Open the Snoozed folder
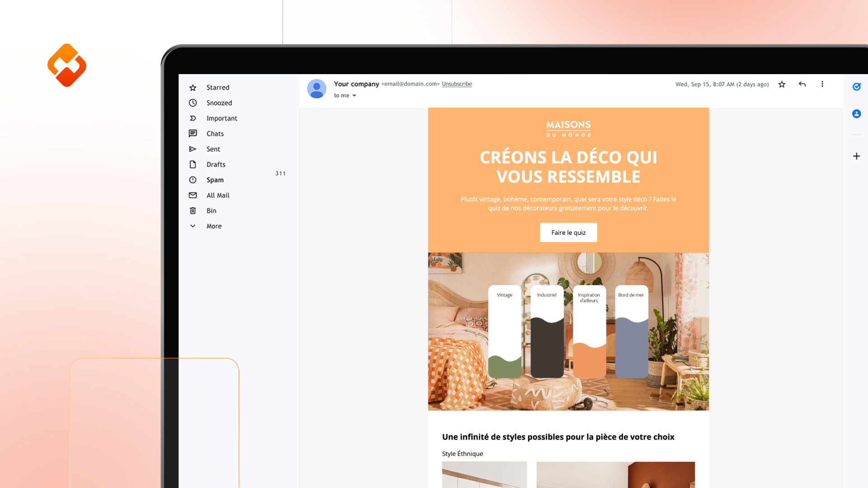This screenshot has height=488, width=868. (219, 103)
